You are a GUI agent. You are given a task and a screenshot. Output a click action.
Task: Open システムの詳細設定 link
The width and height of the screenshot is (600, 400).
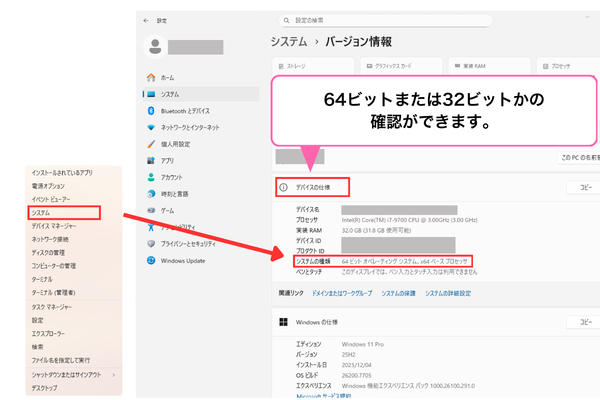tap(448, 293)
